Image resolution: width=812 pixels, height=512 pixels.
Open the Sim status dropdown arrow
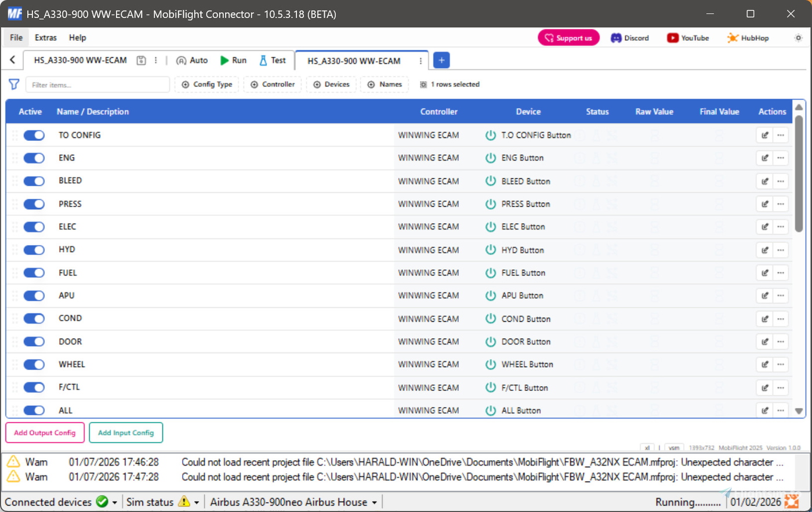tap(197, 502)
